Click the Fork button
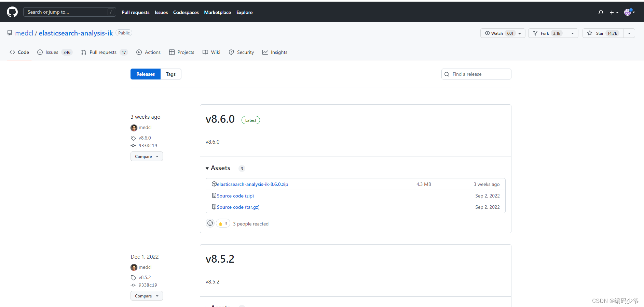 548,33
